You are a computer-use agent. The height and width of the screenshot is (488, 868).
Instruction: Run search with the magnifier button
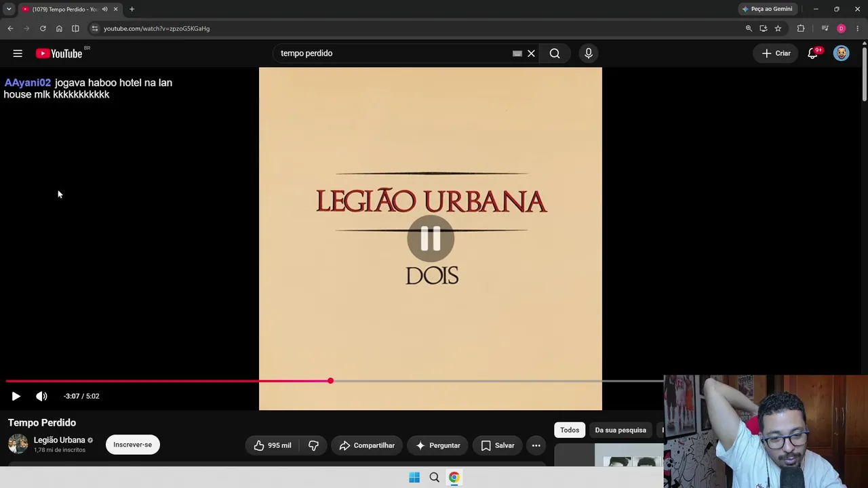point(555,54)
